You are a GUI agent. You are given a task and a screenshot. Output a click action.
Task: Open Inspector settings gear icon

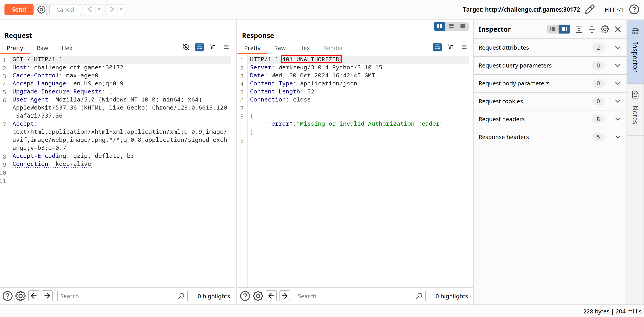pyautogui.click(x=605, y=29)
